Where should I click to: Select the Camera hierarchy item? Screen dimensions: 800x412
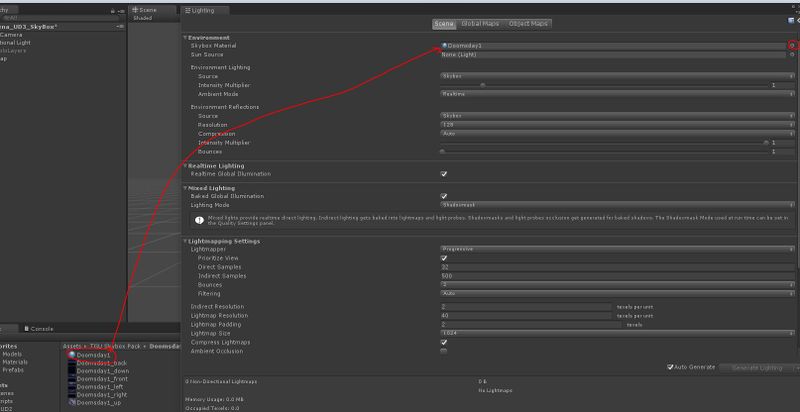point(11,35)
